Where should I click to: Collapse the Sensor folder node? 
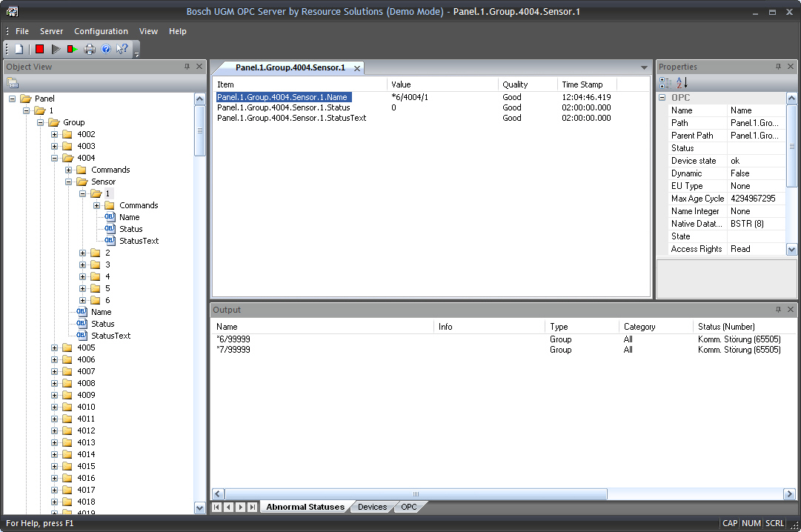point(69,182)
